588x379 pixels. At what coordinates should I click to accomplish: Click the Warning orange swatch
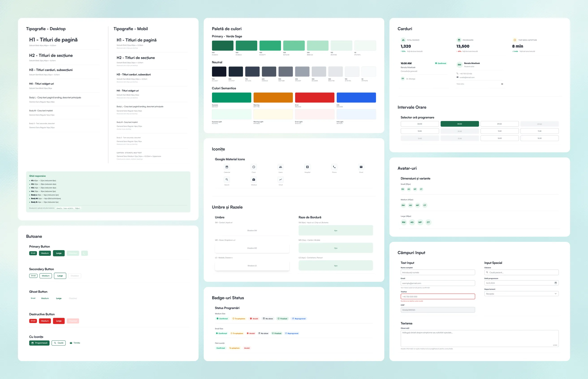point(273,97)
